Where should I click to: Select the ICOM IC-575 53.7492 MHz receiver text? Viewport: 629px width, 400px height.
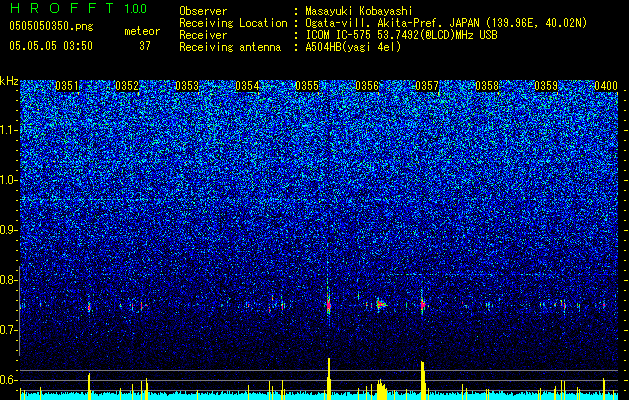[x=401, y=35]
